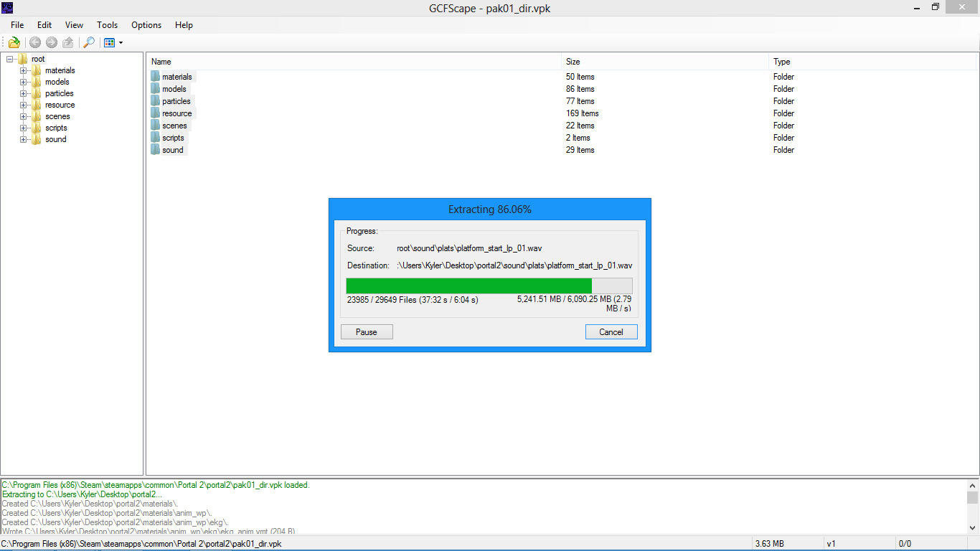Click the view style grid icon
The height and width of the screenshot is (551, 980).
tap(109, 42)
